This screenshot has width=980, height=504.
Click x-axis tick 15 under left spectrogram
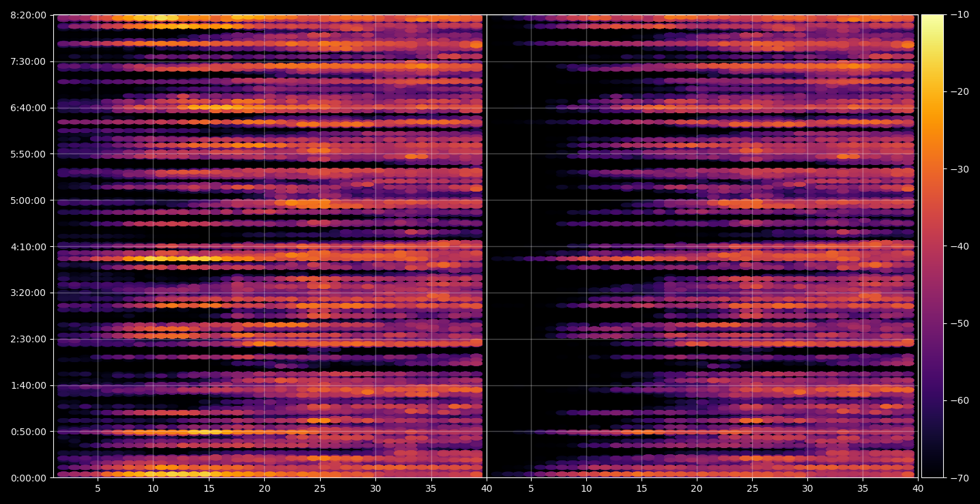tap(209, 489)
